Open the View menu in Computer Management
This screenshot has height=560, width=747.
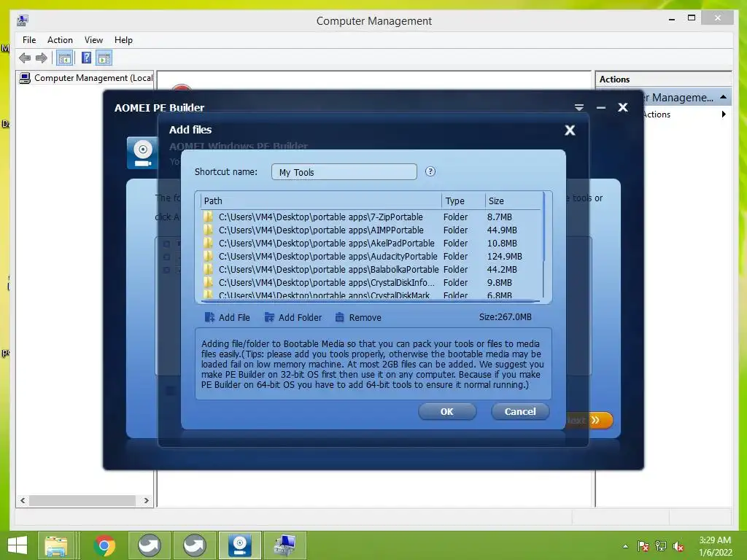tap(93, 40)
